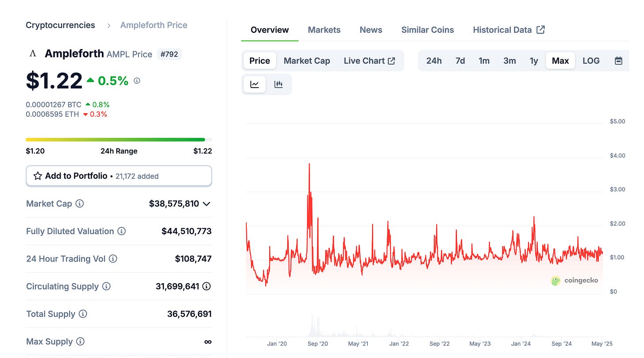The height and width of the screenshot is (358, 644).
Task: Open the Similar Coins tab
Action: (x=428, y=30)
